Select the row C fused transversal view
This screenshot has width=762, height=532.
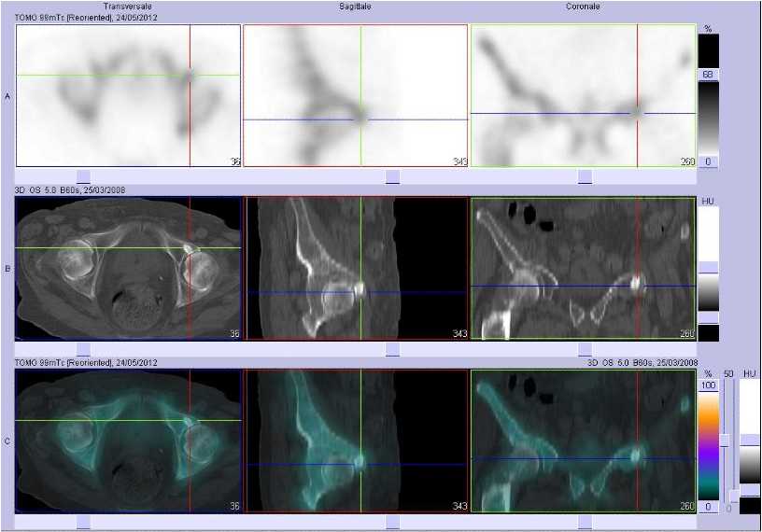pyautogui.click(x=128, y=441)
